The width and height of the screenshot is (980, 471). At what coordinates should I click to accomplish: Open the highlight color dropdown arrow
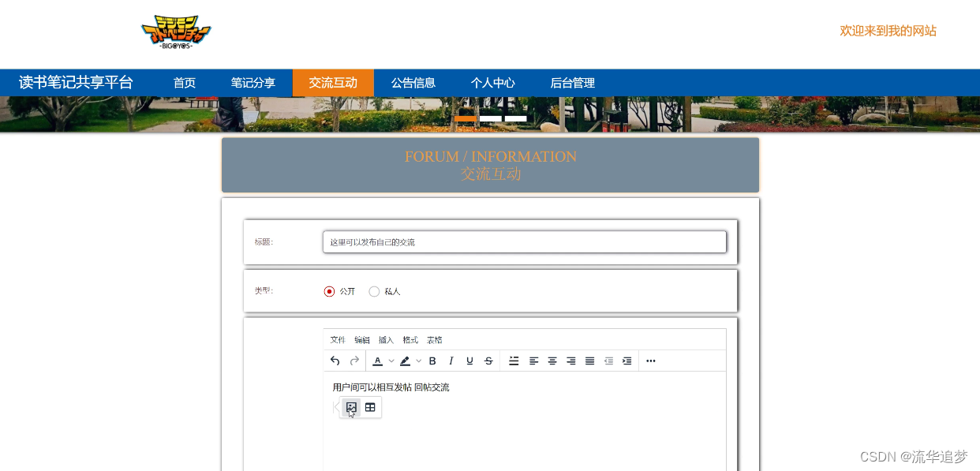click(419, 361)
